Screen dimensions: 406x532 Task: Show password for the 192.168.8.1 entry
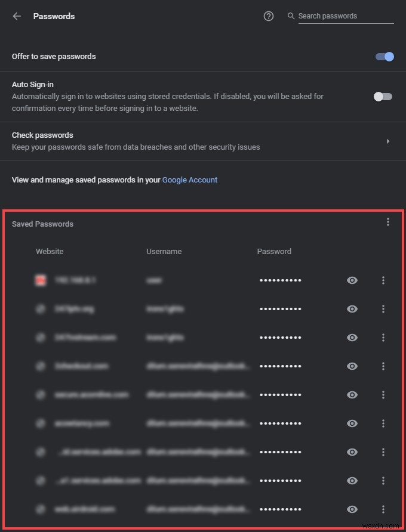coord(352,280)
